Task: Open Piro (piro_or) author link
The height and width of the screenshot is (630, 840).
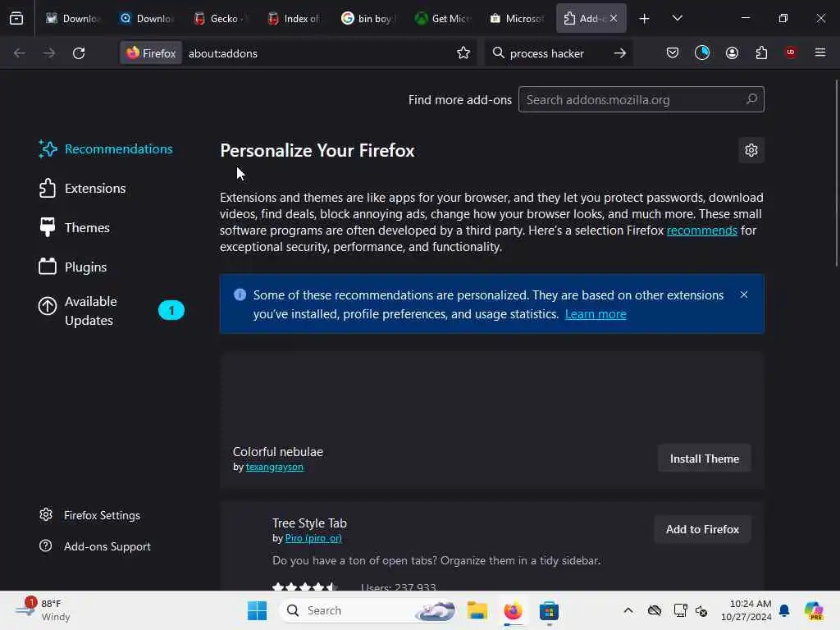Action: pyautogui.click(x=313, y=538)
